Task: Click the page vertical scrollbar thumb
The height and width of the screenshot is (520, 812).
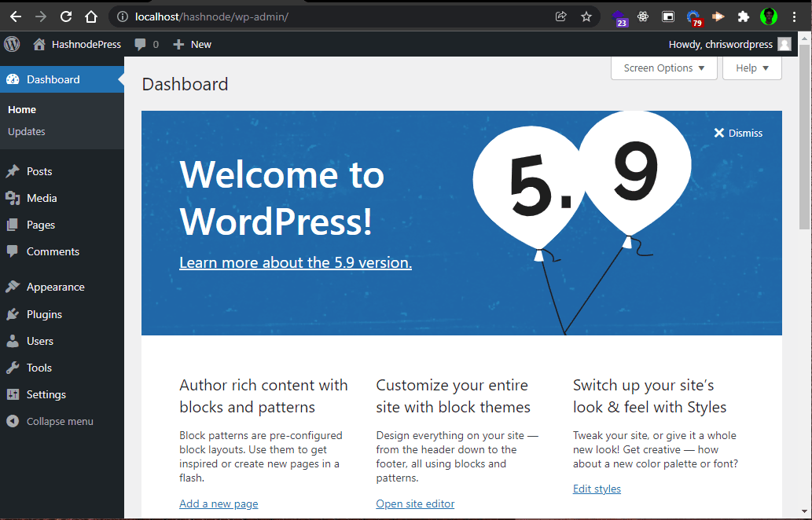Action: tap(804, 136)
